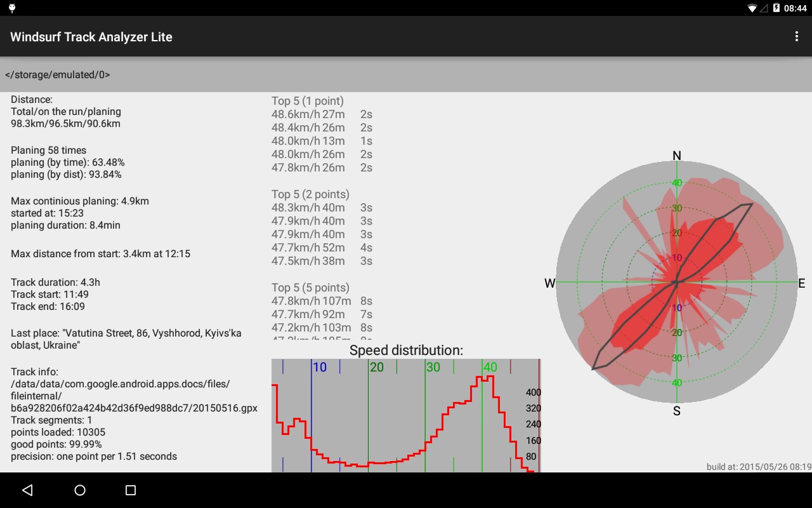Select the 98.3km/96.5km/90.6km distance value
The image size is (812, 508).
click(x=65, y=124)
